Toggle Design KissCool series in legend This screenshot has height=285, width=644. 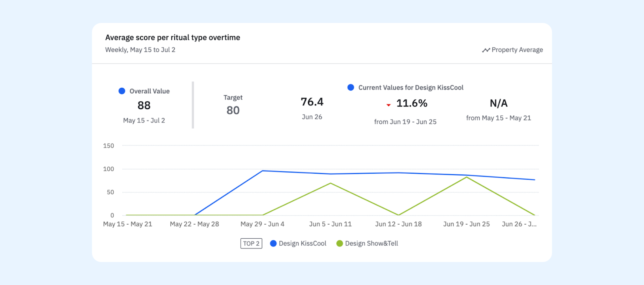click(x=298, y=243)
